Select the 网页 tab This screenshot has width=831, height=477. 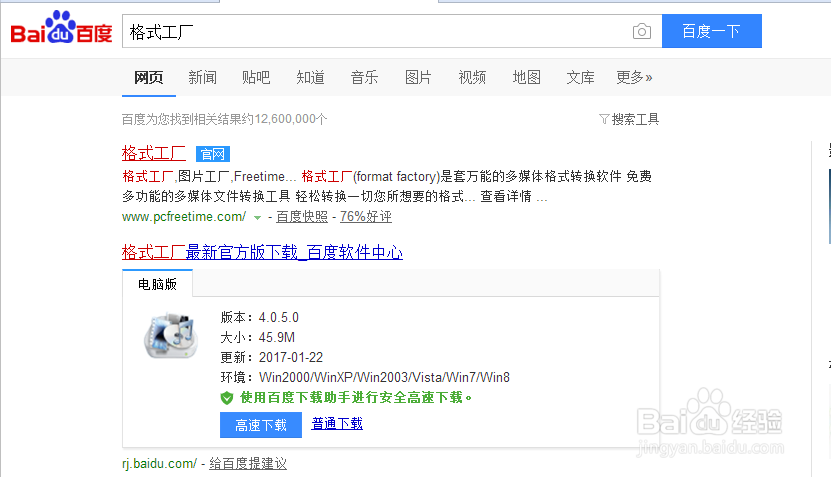[x=148, y=77]
